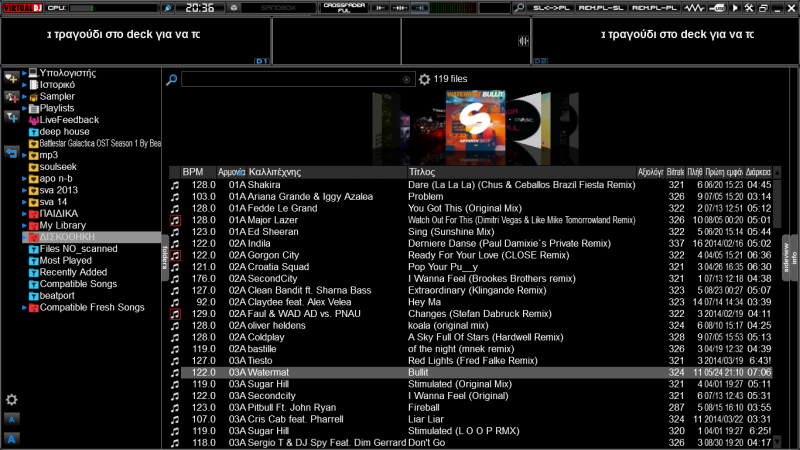Expand the Ιστορικό tree node
The height and width of the screenshot is (450, 800).
[x=24, y=85]
